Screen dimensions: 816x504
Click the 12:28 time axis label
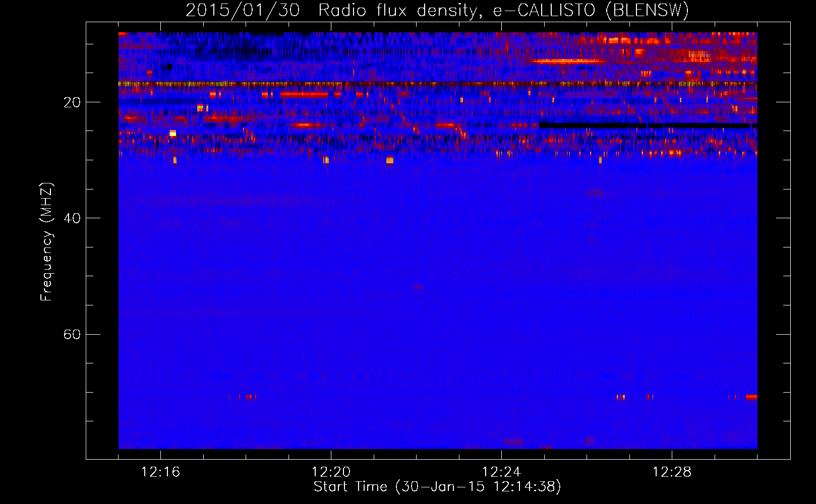(x=672, y=472)
